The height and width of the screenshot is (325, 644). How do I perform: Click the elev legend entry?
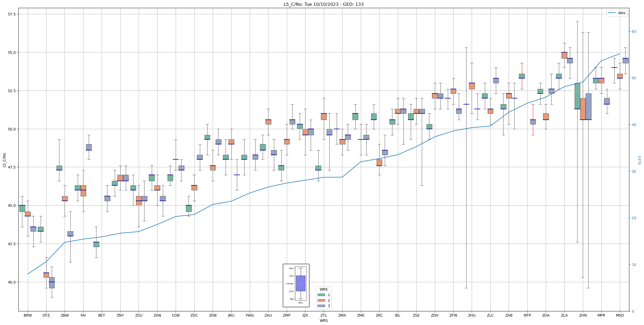pyautogui.click(x=617, y=13)
